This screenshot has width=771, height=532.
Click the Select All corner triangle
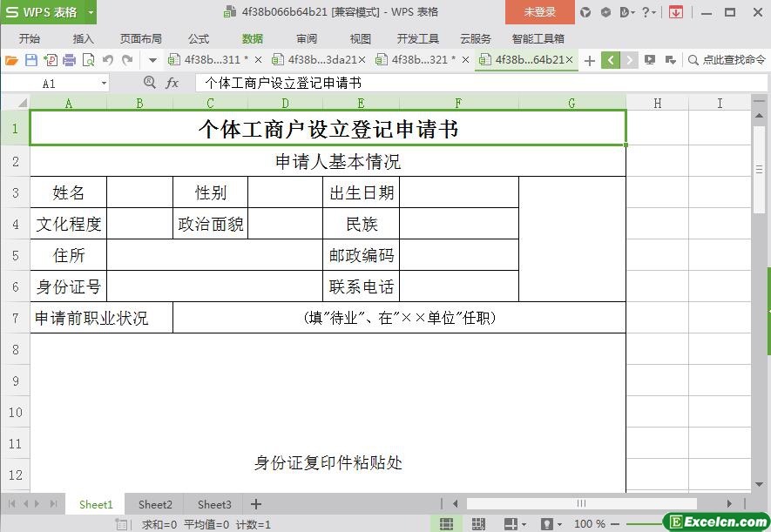(x=22, y=103)
